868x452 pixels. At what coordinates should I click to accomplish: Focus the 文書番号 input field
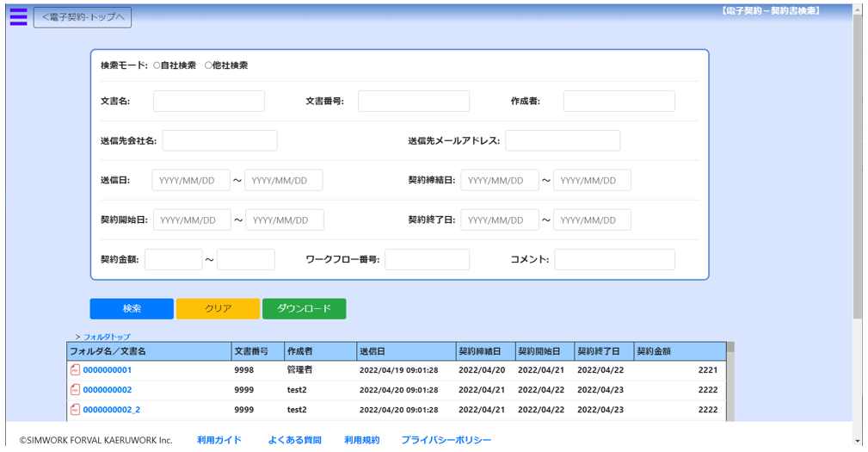pyautogui.click(x=414, y=102)
